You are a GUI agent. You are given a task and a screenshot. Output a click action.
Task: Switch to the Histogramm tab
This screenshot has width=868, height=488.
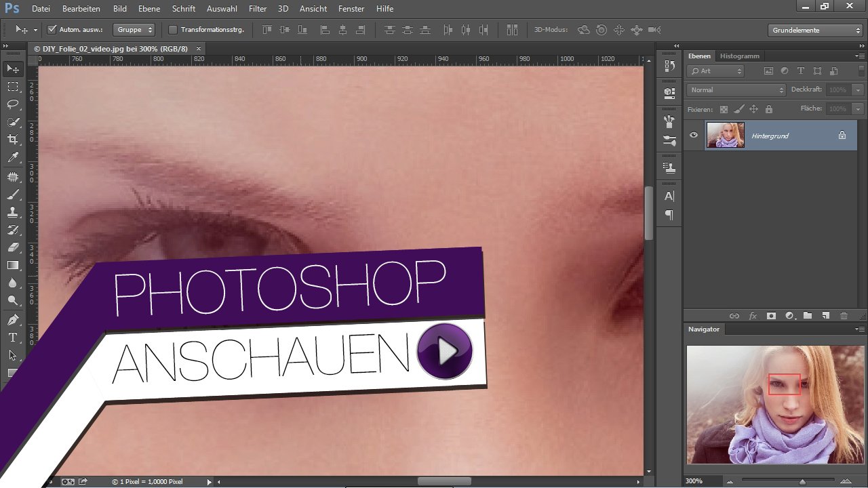(x=740, y=56)
